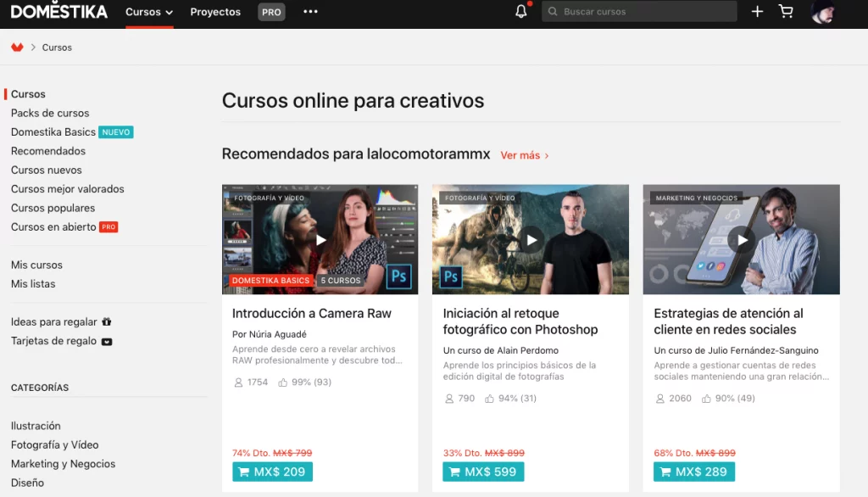Screen dimensions: 868x497
Task: Add redes sociales course for MX$ 289
Action: click(694, 472)
